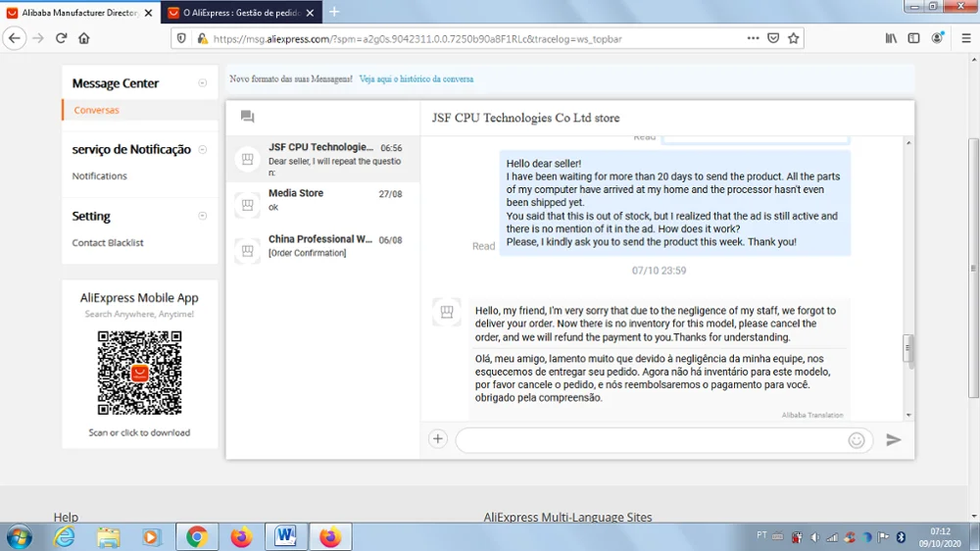Click the tracking protection shield icon
The image size is (980, 551).
coord(181,38)
